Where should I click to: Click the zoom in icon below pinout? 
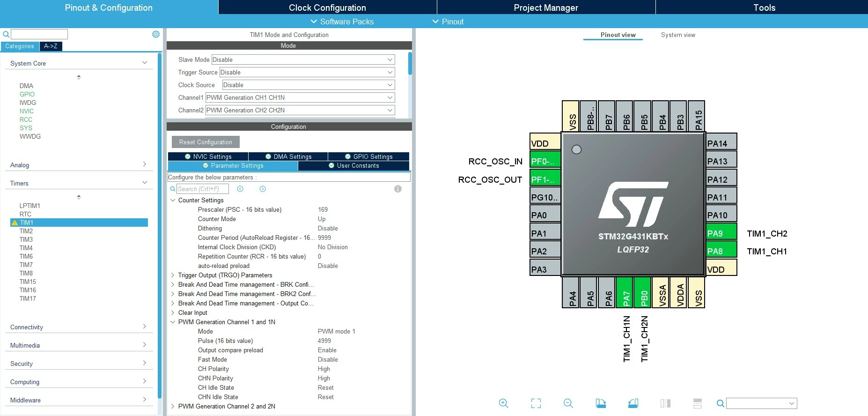(504, 403)
